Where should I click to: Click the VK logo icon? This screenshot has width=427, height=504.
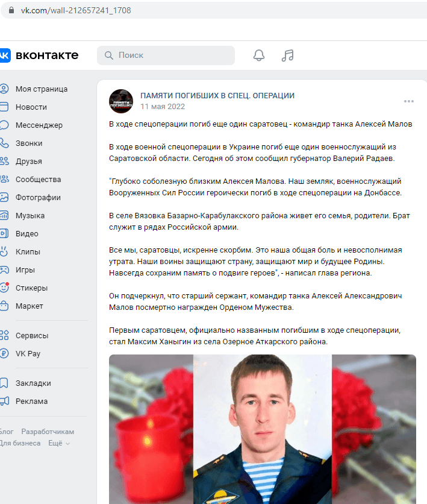4,55
